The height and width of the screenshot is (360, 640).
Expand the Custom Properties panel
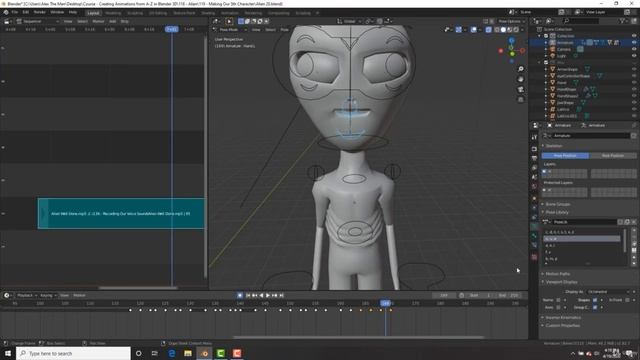(x=562, y=326)
